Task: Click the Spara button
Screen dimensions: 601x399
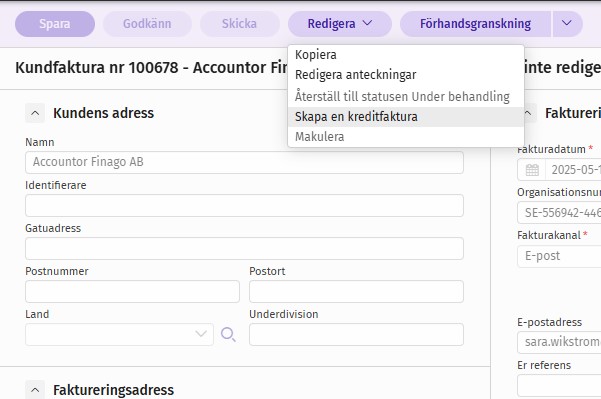Action: point(55,24)
